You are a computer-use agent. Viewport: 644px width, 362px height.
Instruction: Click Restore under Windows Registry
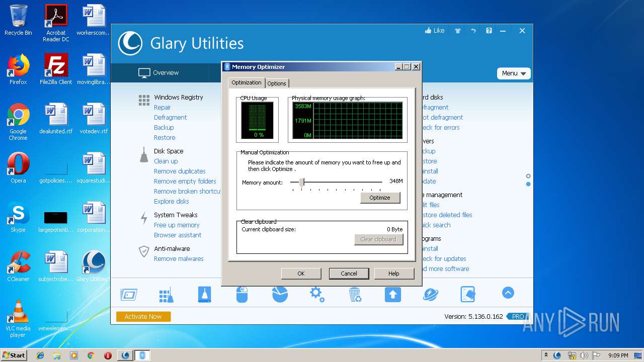[x=165, y=137]
